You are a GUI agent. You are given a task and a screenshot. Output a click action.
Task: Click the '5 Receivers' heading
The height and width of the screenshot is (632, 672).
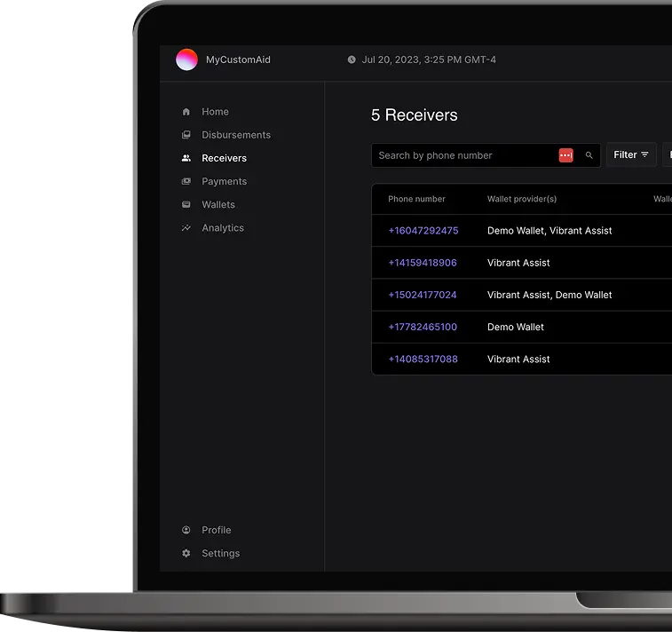[x=414, y=115]
